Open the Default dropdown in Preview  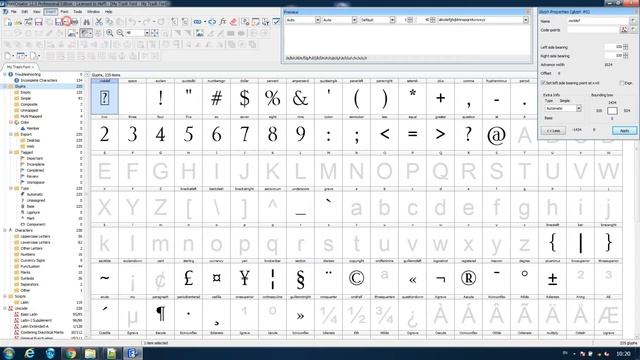392,20
